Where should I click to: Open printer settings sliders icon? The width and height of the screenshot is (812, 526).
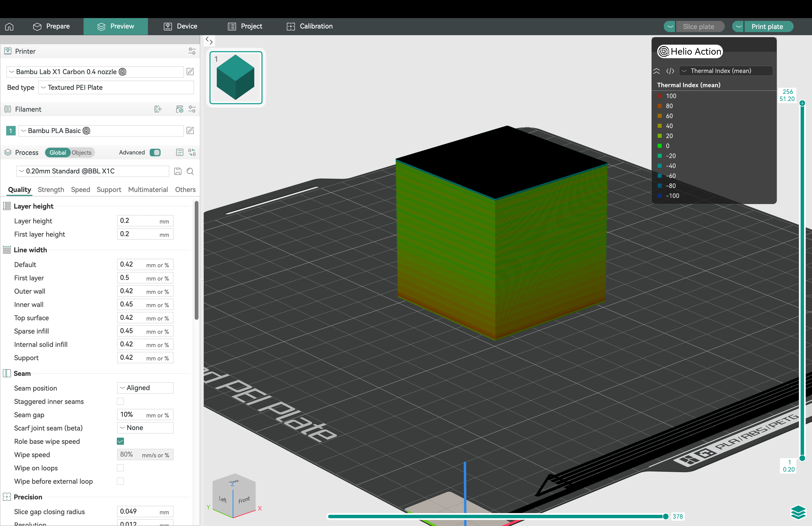(192, 51)
